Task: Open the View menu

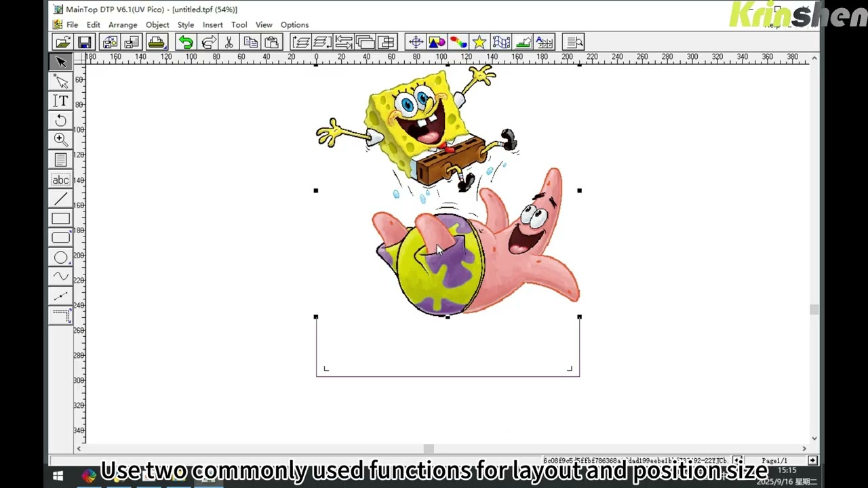Action: pyautogui.click(x=264, y=24)
